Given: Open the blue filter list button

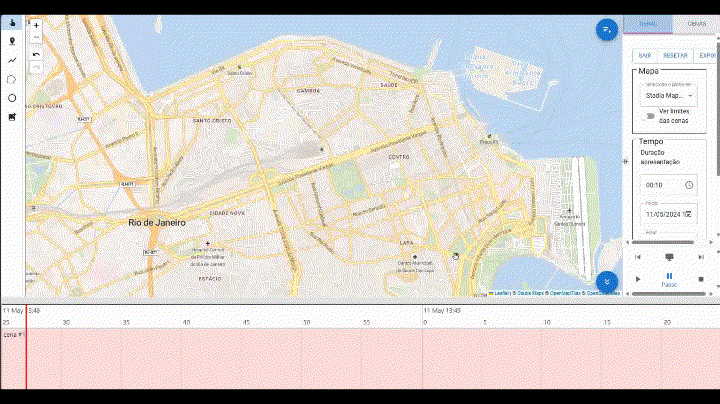Looking at the screenshot, I should (x=606, y=30).
